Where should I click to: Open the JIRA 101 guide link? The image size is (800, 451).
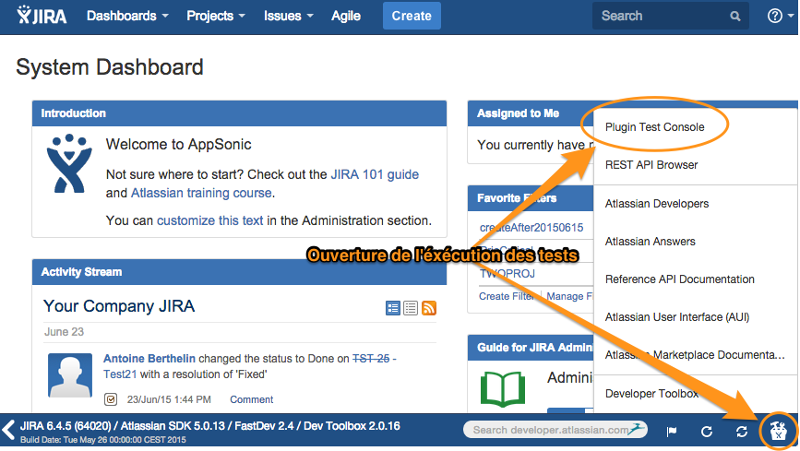click(x=374, y=174)
